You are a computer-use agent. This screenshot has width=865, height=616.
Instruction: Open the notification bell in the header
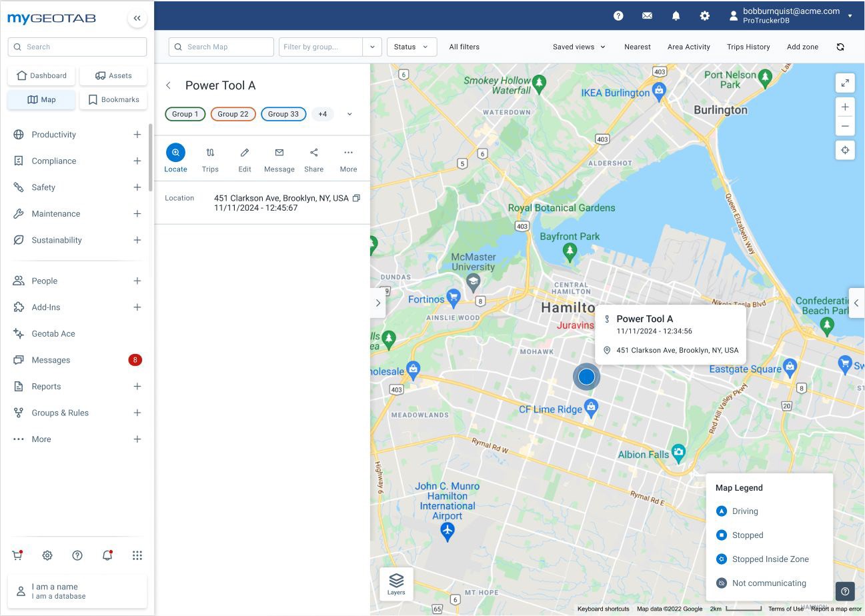(x=676, y=16)
